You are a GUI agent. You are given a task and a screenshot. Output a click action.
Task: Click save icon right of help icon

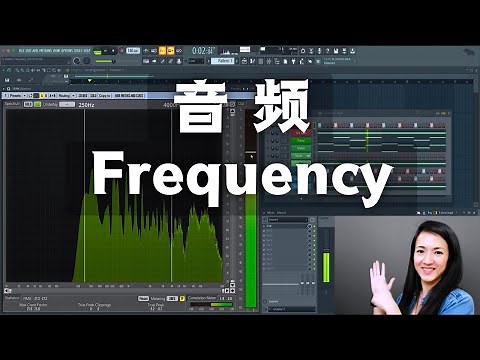click(x=336, y=51)
